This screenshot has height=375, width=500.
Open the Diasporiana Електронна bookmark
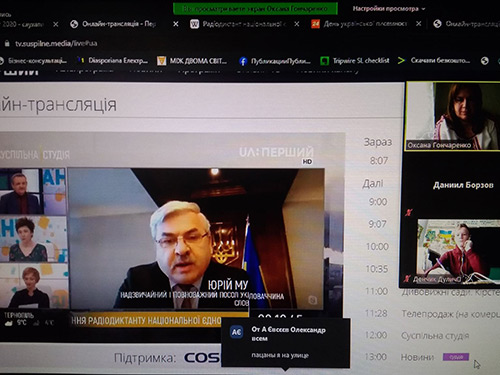pos(113,61)
